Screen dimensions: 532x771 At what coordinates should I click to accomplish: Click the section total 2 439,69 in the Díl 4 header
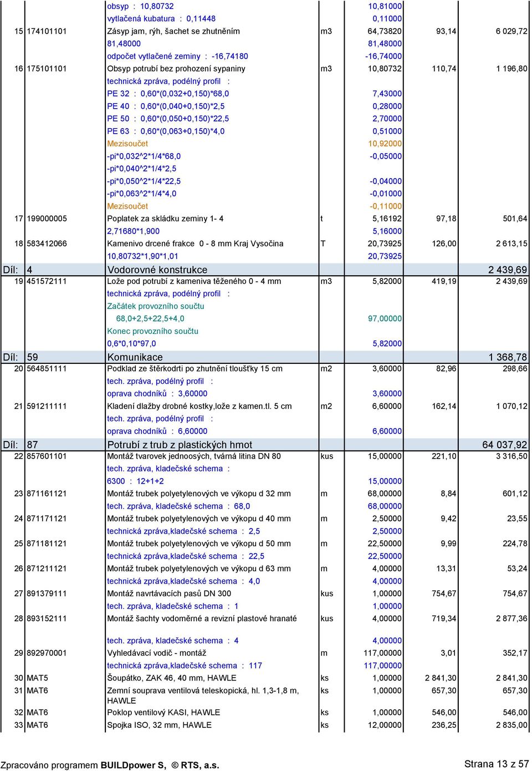pos(508,270)
